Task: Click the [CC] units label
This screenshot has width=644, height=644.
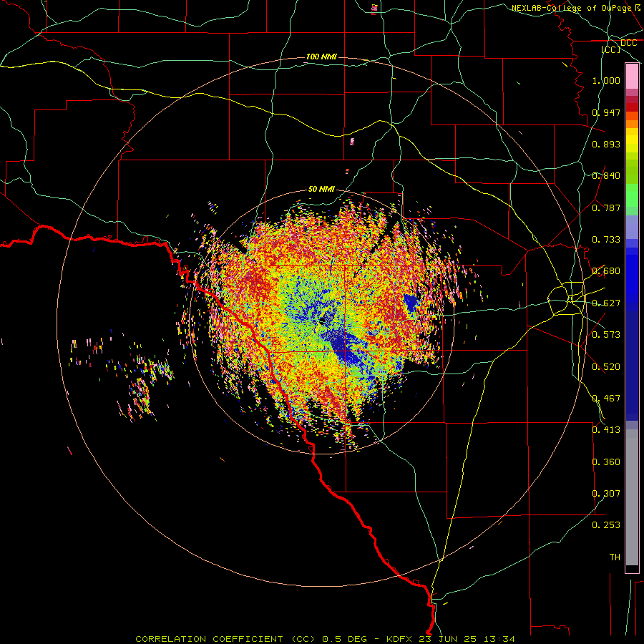Action: pos(611,49)
